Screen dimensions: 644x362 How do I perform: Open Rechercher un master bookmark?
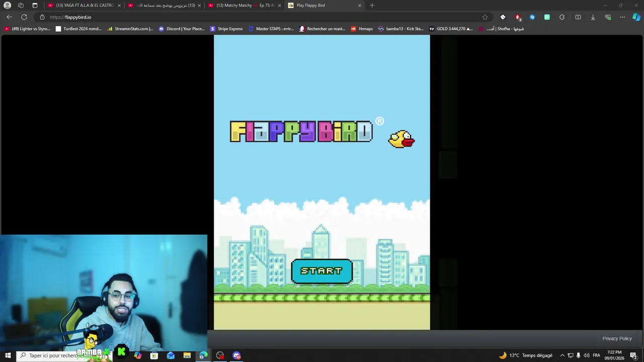pos(322,29)
